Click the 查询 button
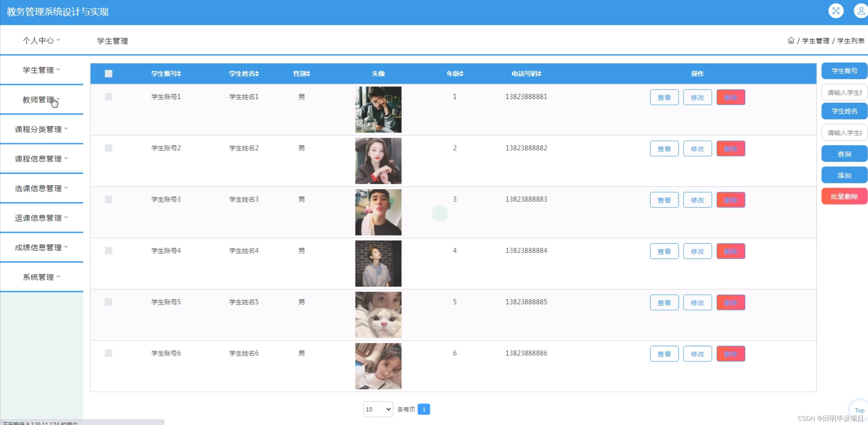868x425 pixels. click(x=844, y=154)
